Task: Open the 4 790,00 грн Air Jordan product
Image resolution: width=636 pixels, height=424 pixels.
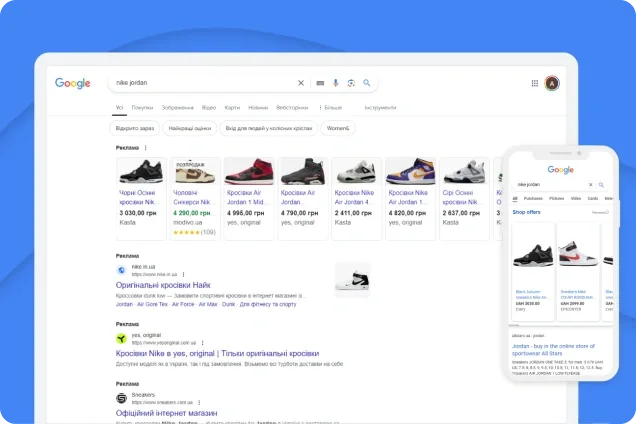Action: [303, 198]
